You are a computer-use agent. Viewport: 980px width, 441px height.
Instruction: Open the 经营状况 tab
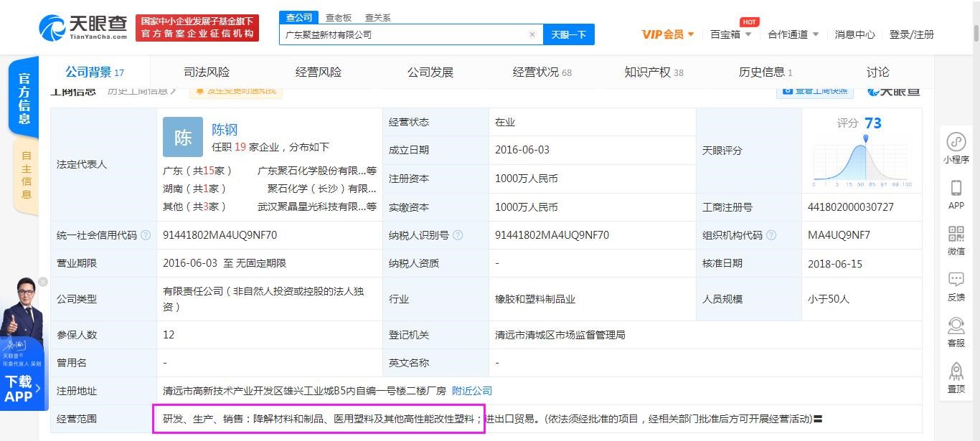(x=542, y=72)
